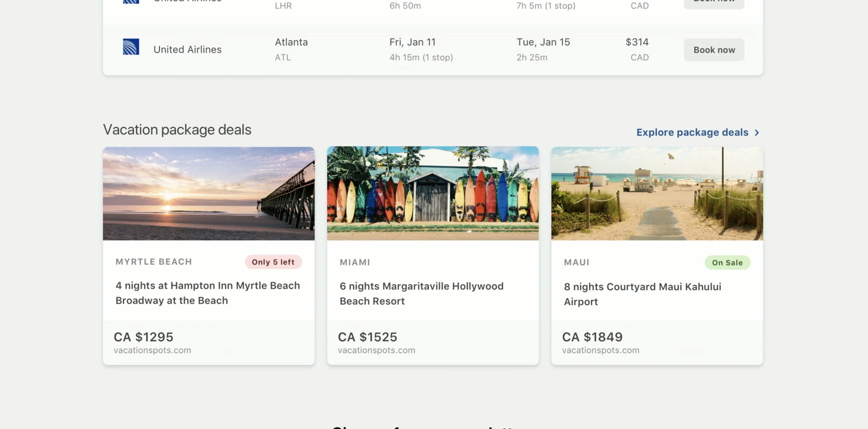This screenshot has width=868, height=429.
Task: Click the chevron arrow next to Explore package deals
Action: click(x=757, y=132)
